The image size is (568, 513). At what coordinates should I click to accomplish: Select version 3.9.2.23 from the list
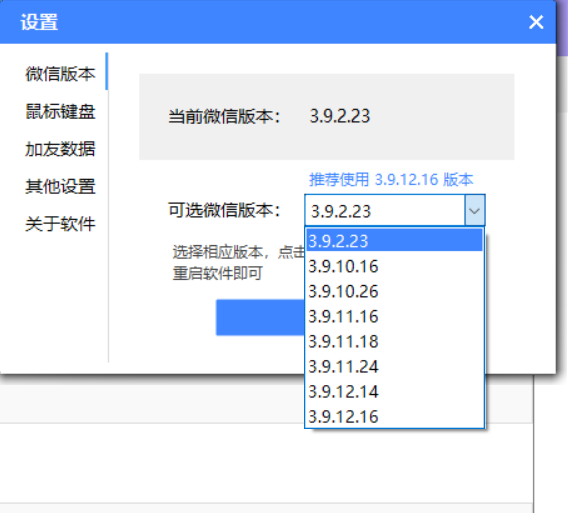click(394, 240)
